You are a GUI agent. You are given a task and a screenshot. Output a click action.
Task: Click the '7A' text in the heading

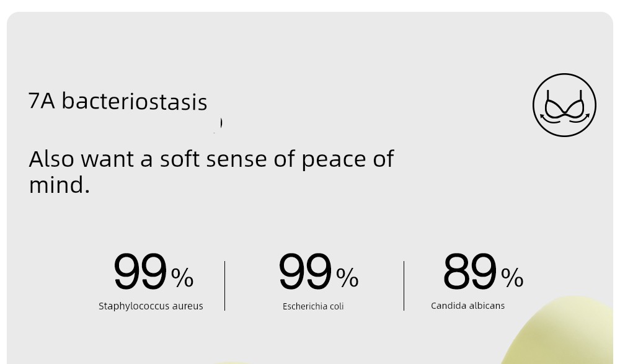tap(42, 101)
